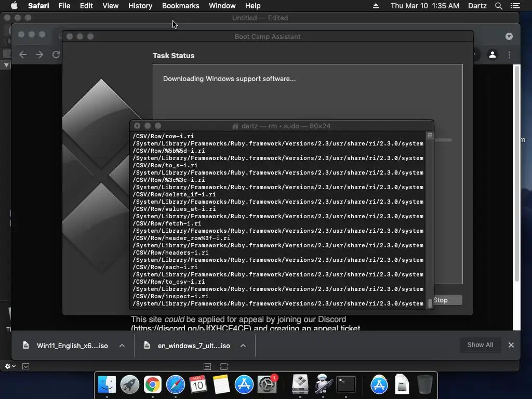Close the Chrome downloads bar
532x399 pixels.
point(511,345)
